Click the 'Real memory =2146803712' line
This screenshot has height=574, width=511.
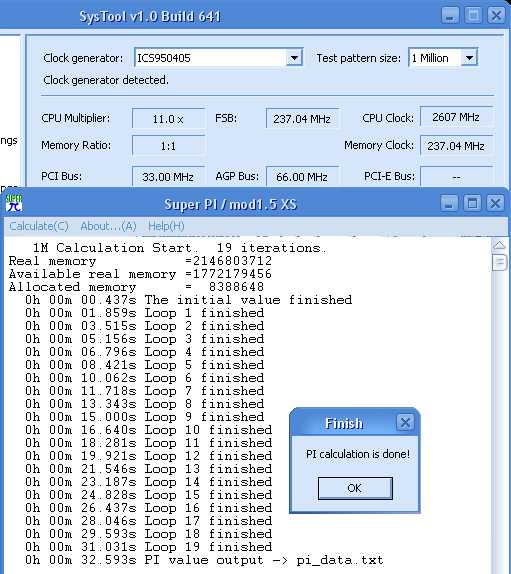140,261
